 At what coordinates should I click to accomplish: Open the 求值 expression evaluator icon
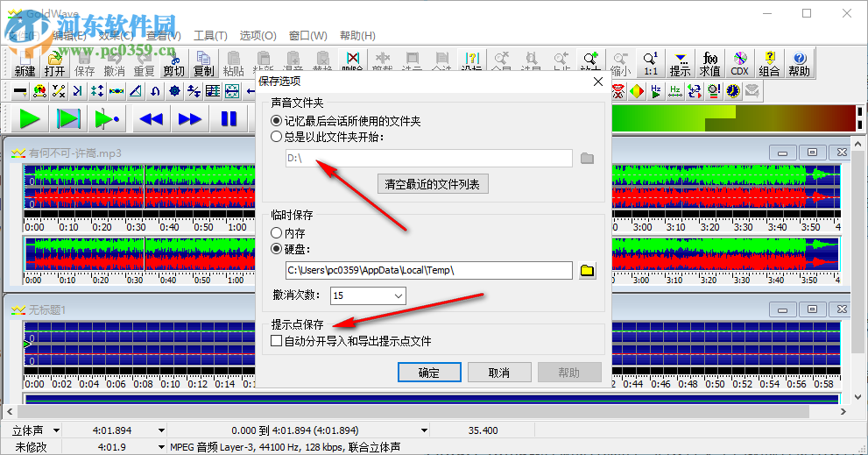tap(709, 63)
